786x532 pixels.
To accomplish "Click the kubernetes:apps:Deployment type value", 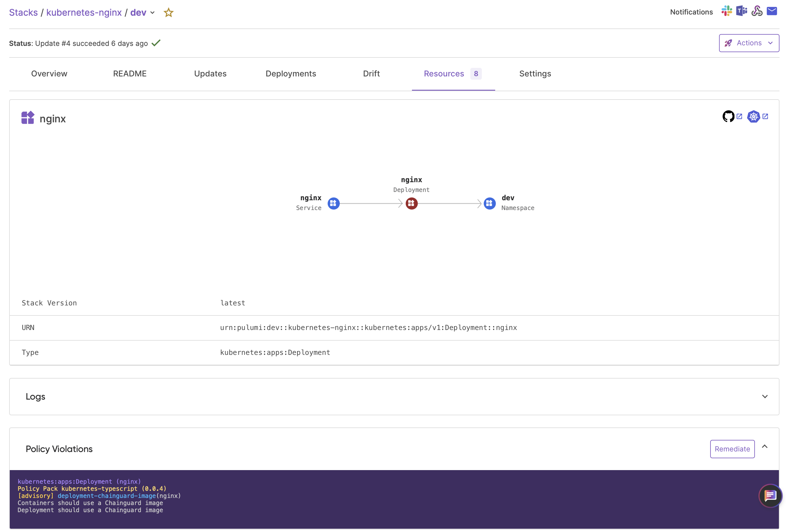I will (275, 352).
